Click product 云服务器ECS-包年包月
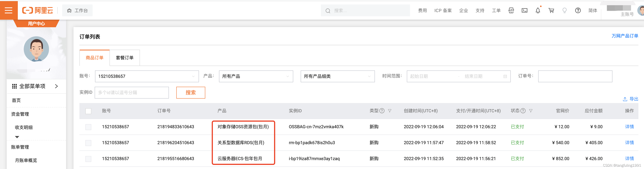644x169 pixels. point(239,158)
